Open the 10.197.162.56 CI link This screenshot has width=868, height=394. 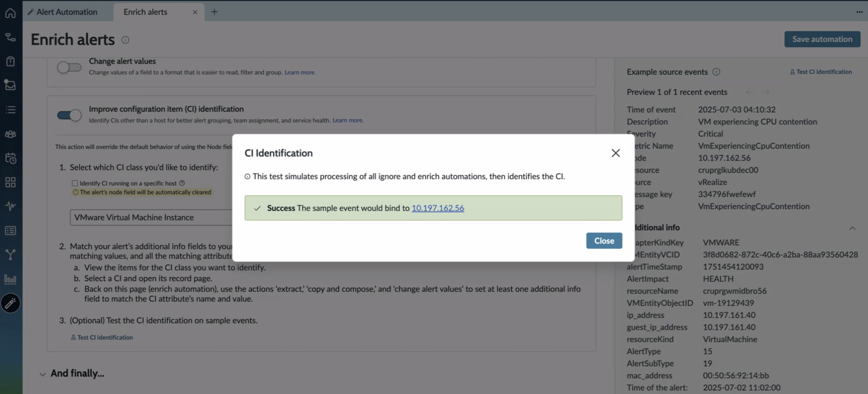coord(438,208)
